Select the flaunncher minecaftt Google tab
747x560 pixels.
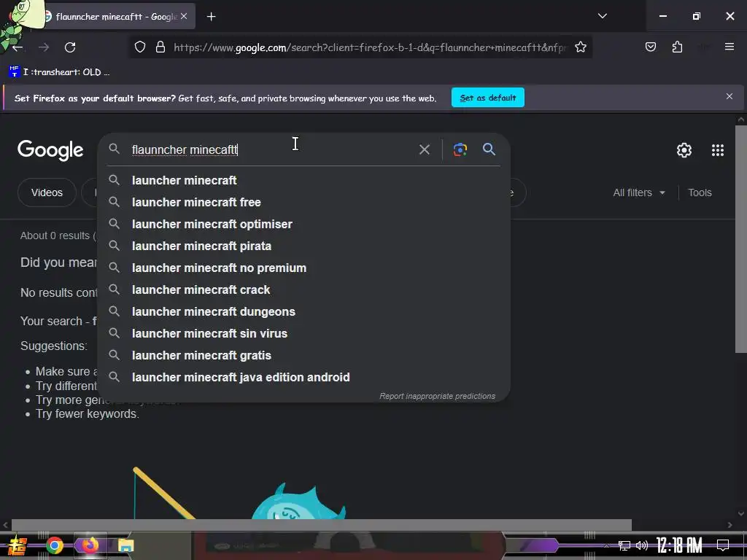pos(115,17)
